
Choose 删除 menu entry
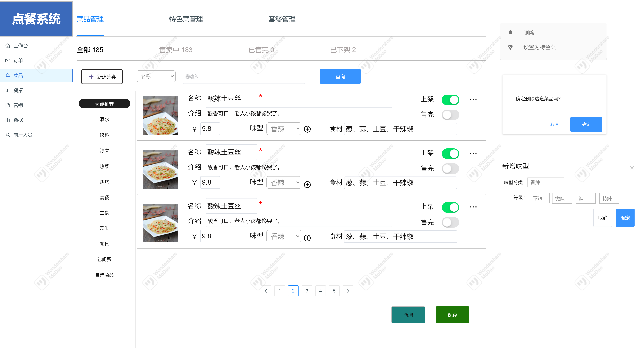[529, 33]
